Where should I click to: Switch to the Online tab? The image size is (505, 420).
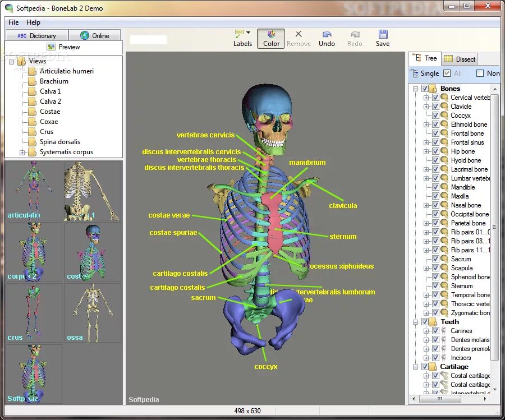click(95, 35)
